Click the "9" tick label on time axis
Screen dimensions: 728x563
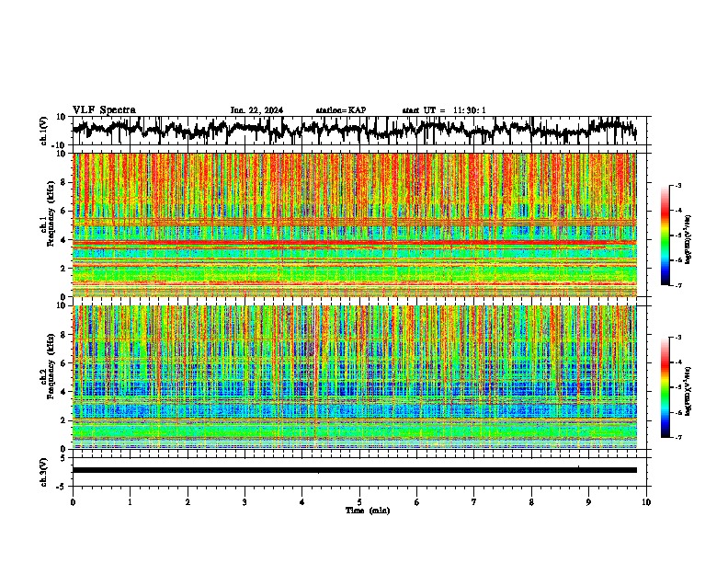point(588,502)
